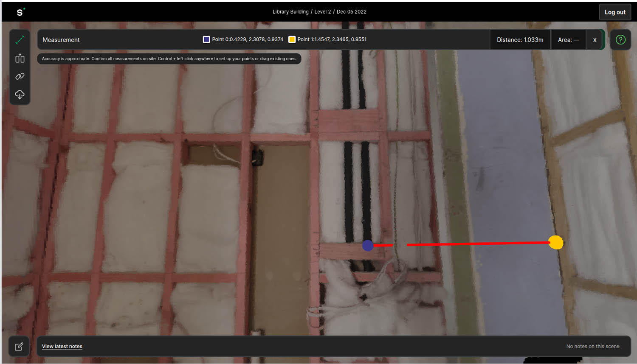Click the Distance 1.033m readout
The width and height of the screenshot is (637, 364).
click(520, 40)
